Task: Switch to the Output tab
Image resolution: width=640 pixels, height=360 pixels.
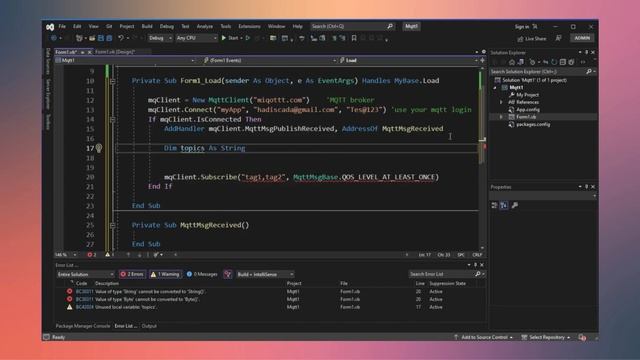Action: coord(149,326)
